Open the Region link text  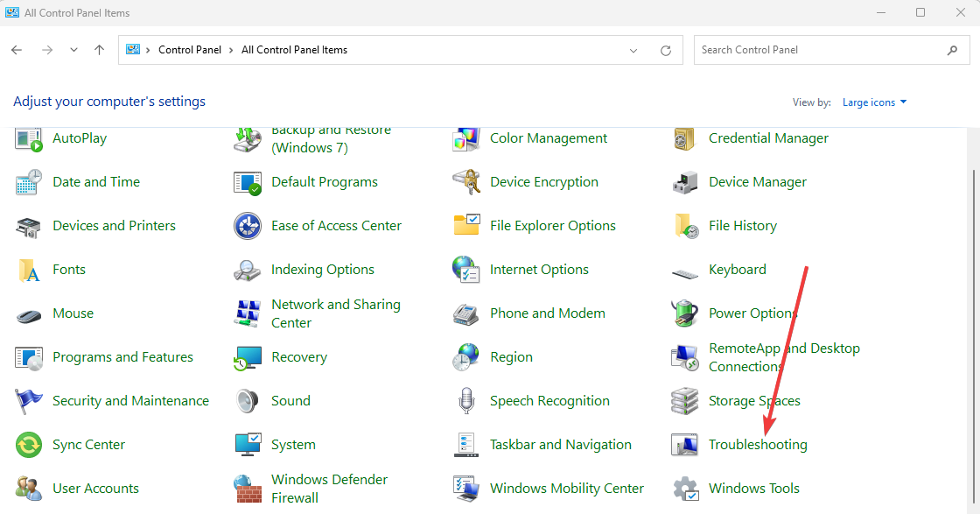[x=511, y=357]
